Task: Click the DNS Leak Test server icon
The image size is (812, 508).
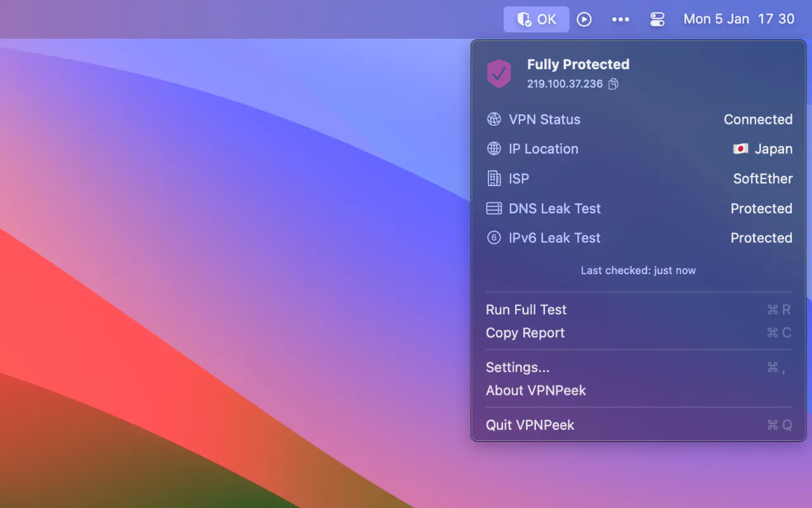Action: pos(494,208)
